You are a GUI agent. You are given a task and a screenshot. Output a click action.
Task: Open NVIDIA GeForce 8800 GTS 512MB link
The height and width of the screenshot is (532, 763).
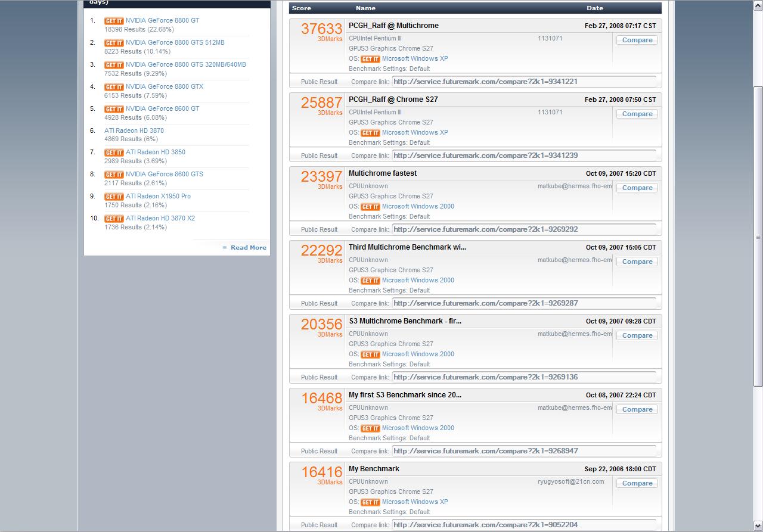(x=175, y=43)
